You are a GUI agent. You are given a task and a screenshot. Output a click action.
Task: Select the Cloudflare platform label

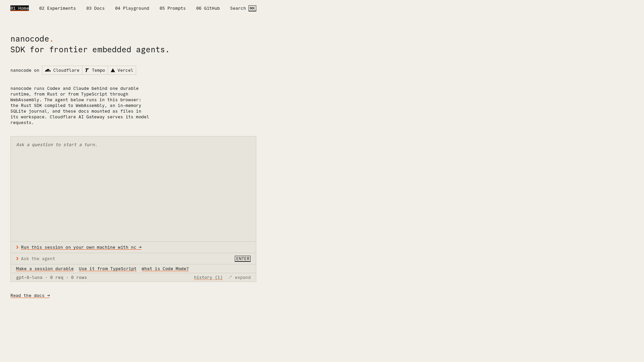[66, 70]
